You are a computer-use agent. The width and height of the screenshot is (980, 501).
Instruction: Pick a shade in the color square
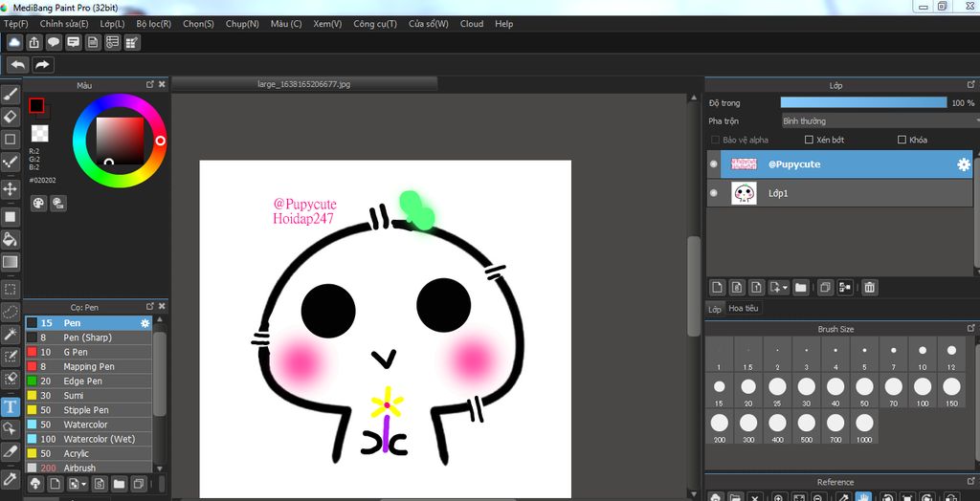coord(120,142)
